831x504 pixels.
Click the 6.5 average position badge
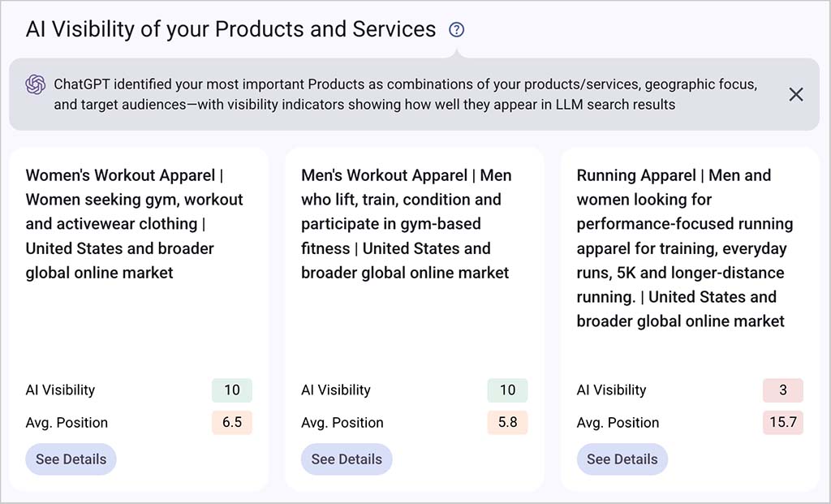click(x=232, y=422)
